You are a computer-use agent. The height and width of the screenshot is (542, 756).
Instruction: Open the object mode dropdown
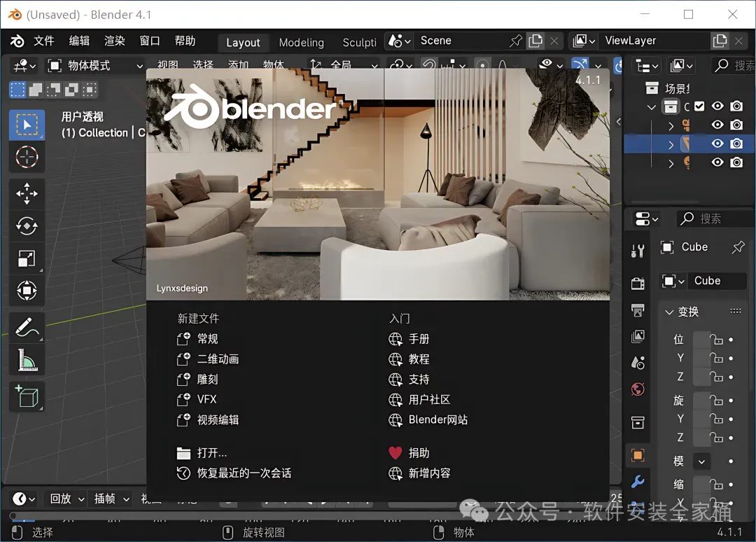point(95,66)
